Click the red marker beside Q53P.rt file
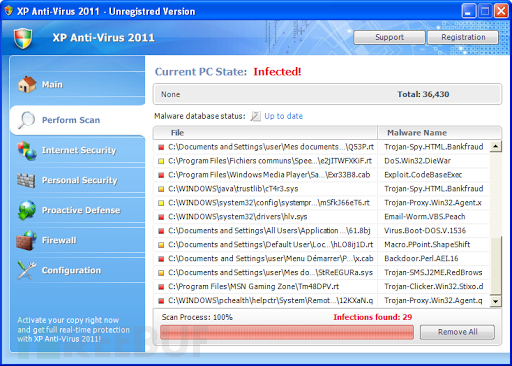512x366 pixels. pyautogui.click(x=161, y=147)
